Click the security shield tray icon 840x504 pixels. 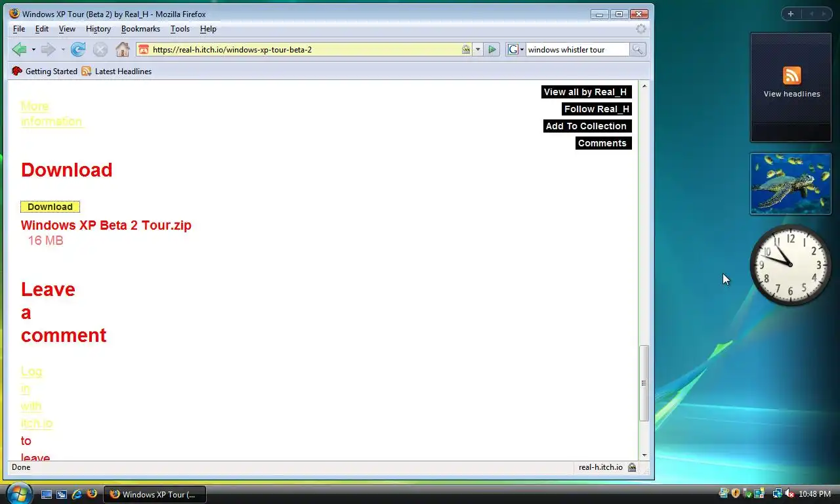(x=736, y=493)
